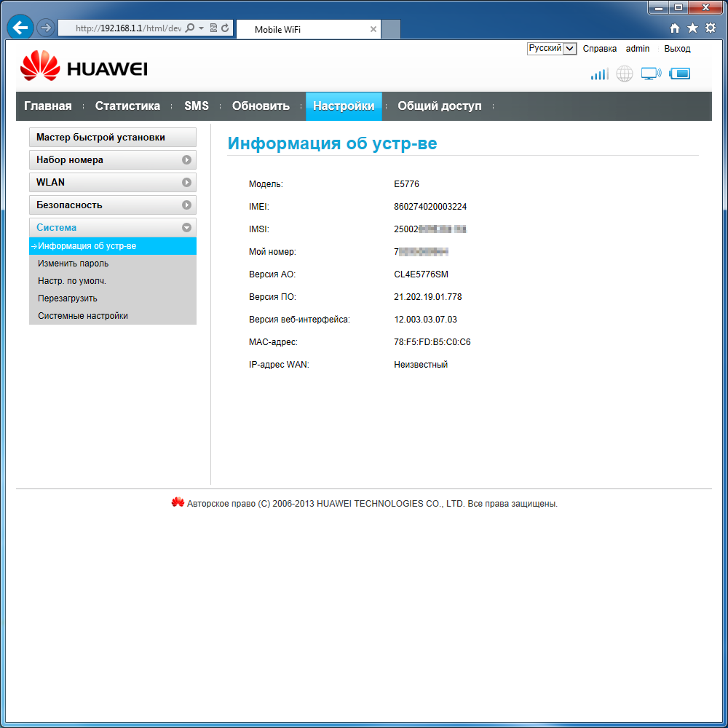The height and width of the screenshot is (728, 728).
Task: Click the battery status icon
Action: (x=680, y=74)
